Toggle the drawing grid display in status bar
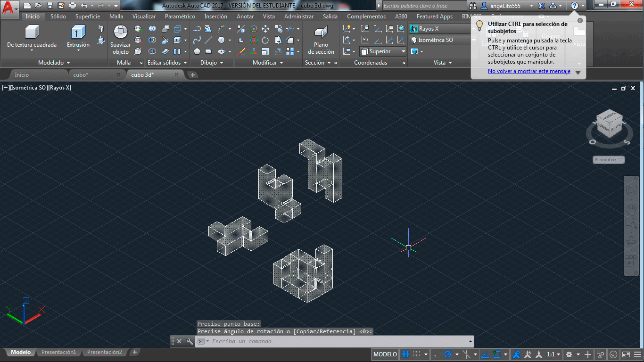The image size is (644, 362). coord(405,354)
